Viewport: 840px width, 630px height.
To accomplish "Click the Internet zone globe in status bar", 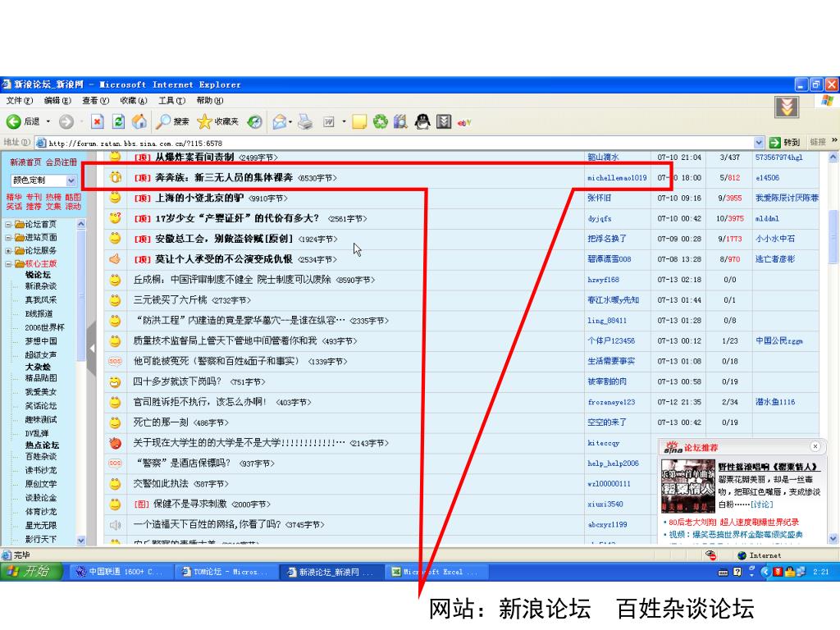I will pos(742,555).
